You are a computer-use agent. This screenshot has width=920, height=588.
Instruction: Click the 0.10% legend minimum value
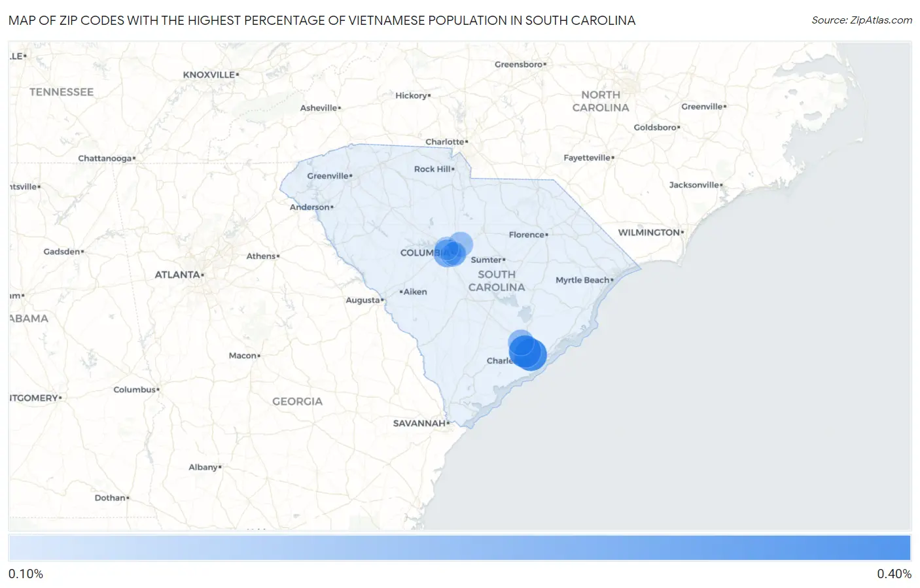[26, 574]
